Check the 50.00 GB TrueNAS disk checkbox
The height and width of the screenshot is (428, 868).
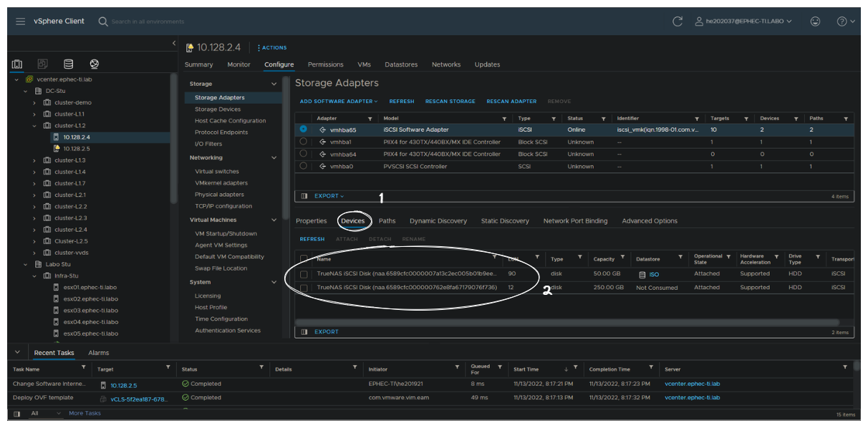point(304,274)
